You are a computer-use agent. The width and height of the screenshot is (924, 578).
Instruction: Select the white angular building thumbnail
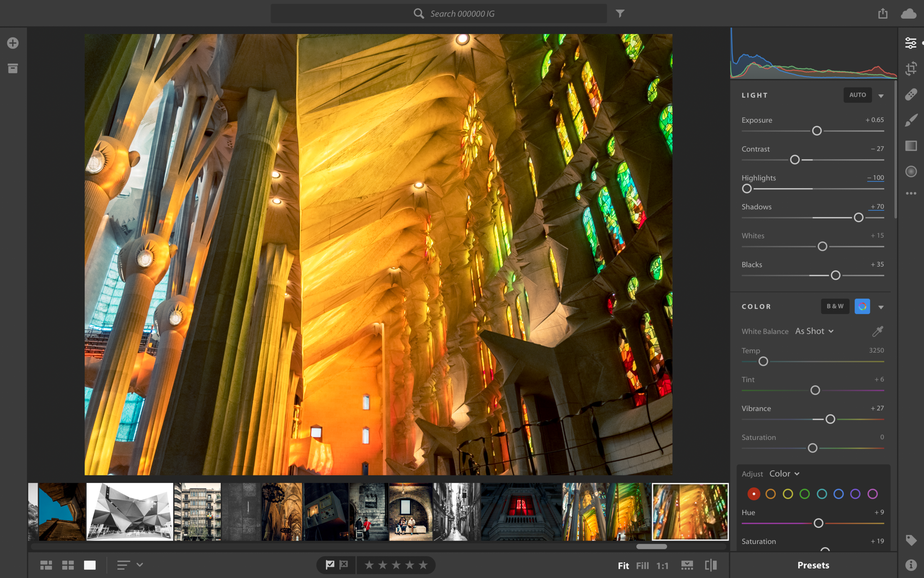pyautogui.click(x=129, y=511)
